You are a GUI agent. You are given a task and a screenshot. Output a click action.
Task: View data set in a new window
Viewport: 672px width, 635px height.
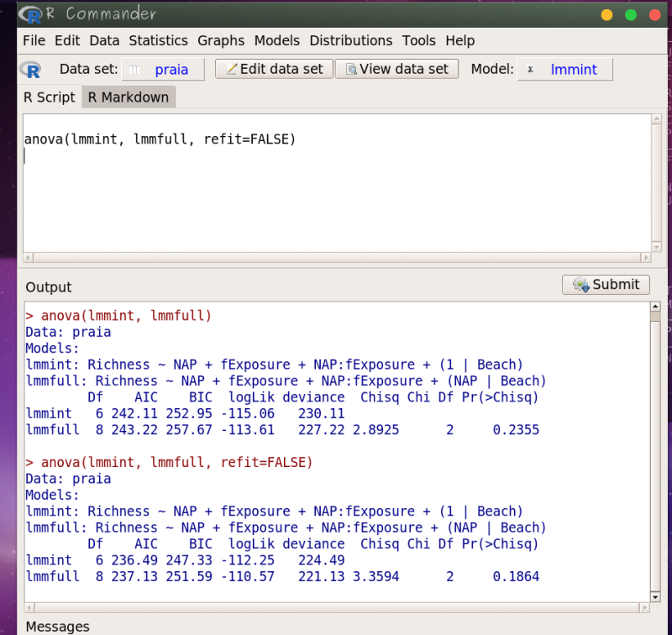pos(396,69)
